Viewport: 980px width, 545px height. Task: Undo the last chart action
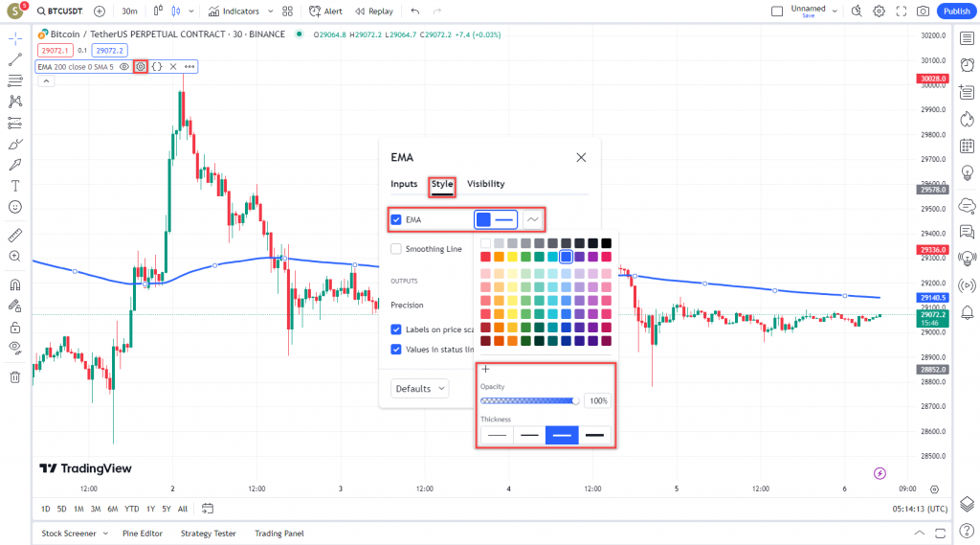[415, 11]
